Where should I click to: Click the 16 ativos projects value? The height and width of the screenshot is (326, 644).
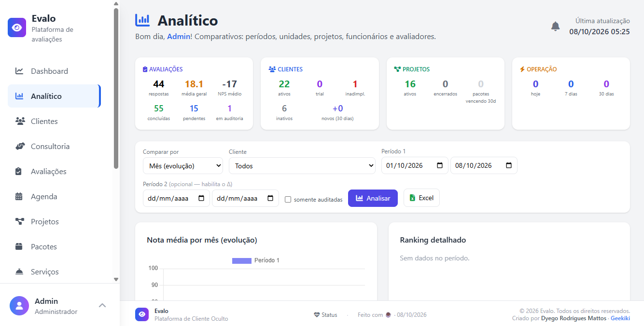410,84
